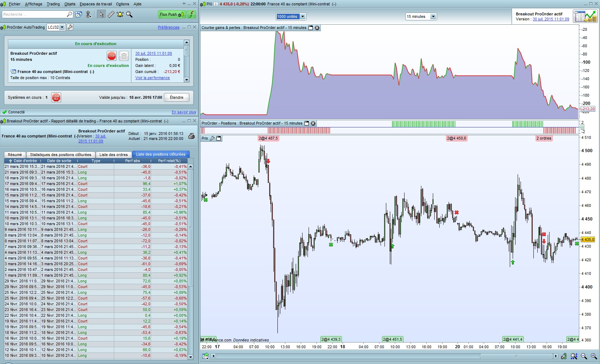The height and width of the screenshot is (364, 600).
Task: Select the cursor pointer tool
Action: (x=102, y=14)
